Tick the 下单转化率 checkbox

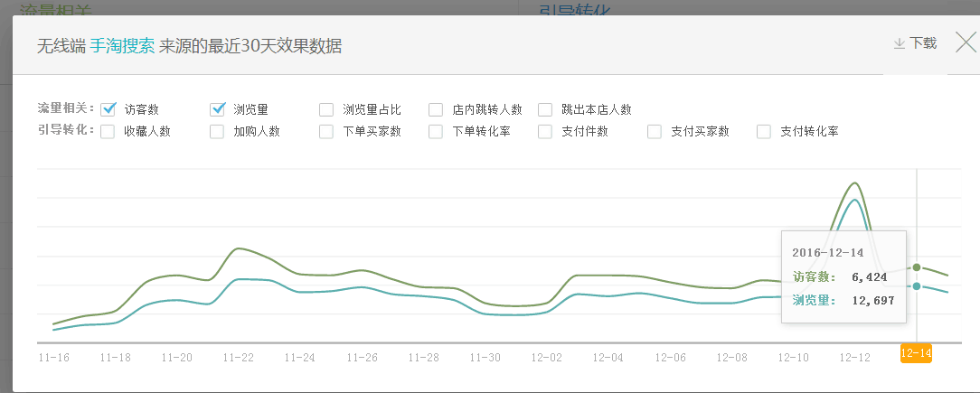pyautogui.click(x=436, y=132)
